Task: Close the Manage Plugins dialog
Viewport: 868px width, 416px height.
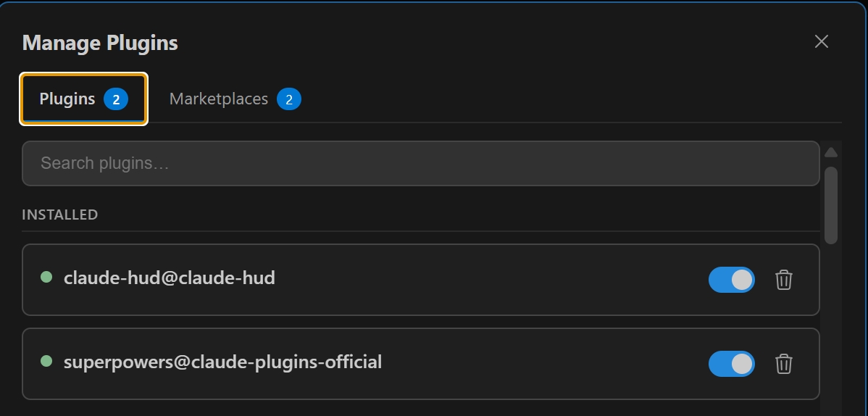Action: tap(822, 41)
